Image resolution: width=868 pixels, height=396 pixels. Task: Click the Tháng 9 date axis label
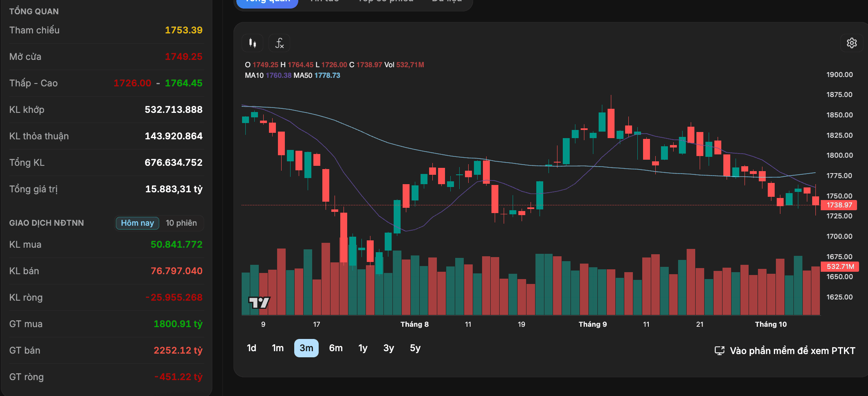(x=593, y=324)
